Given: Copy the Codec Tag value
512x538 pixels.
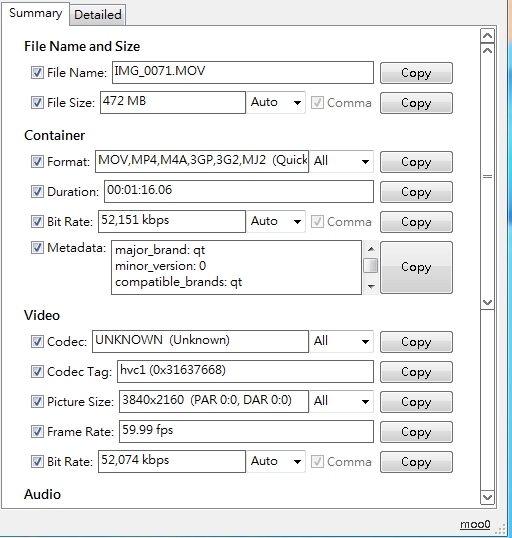Looking at the screenshot, I should [416, 372].
